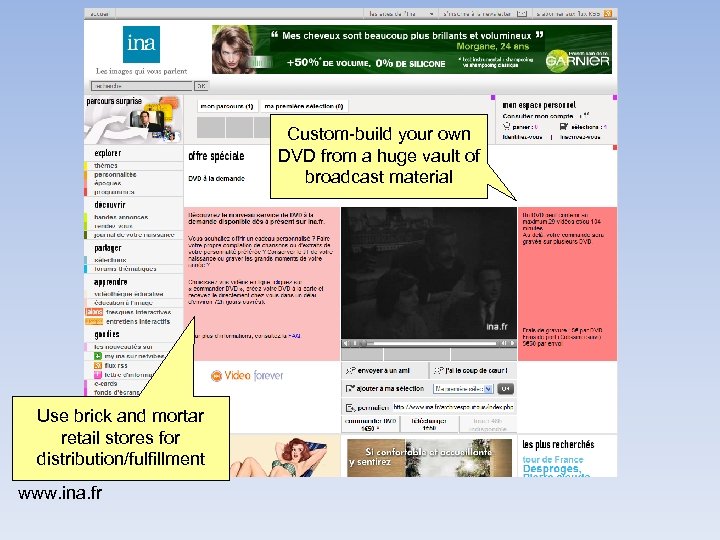The width and height of the screenshot is (720, 540).
Task: Click the orange flux rss icon
Action: [98, 366]
